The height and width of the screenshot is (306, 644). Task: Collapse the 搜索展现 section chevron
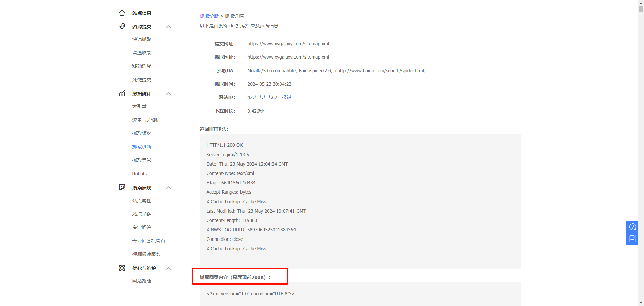[x=169, y=188]
